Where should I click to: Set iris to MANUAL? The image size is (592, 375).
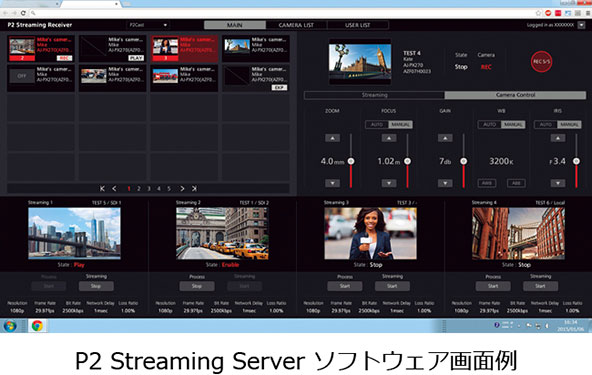pyautogui.click(x=569, y=125)
